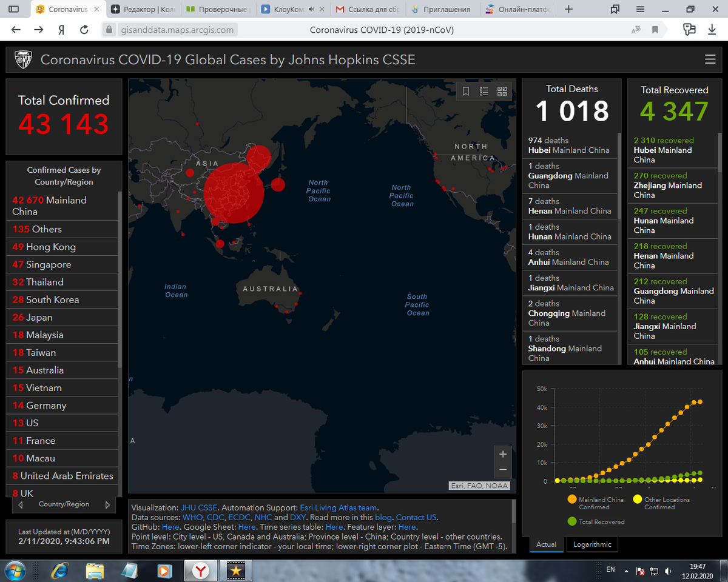Switch to Gmail Ссылка для сбр tab
The image size is (728, 582).
click(x=368, y=9)
